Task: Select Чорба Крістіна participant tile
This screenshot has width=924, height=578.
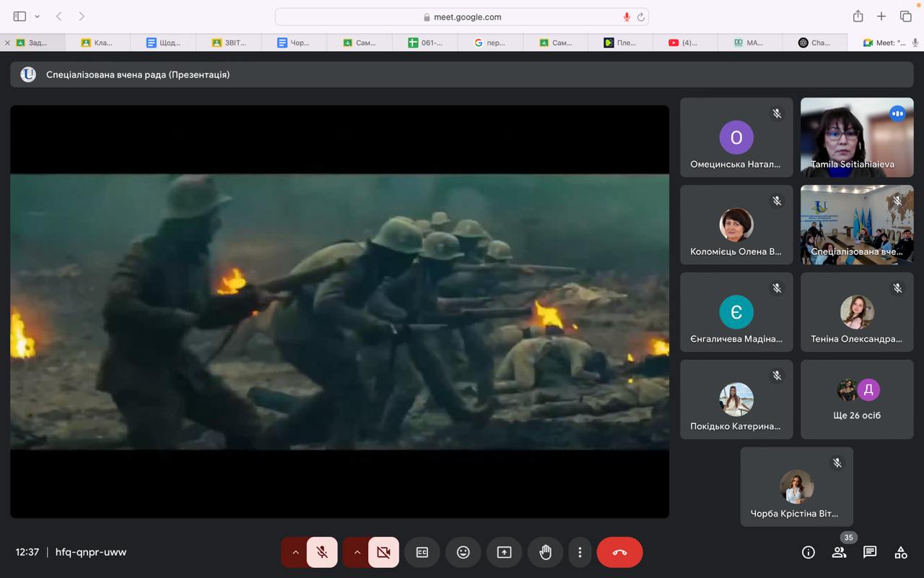Action: coord(797,486)
